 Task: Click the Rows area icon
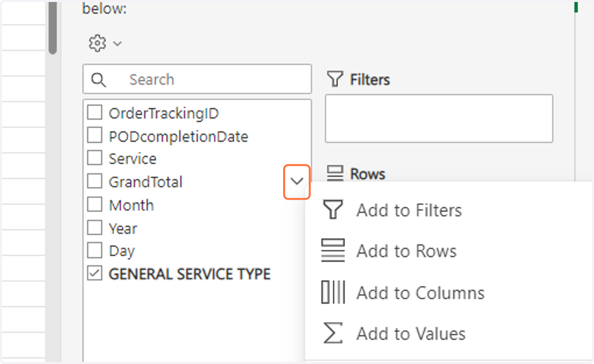coord(336,174)
